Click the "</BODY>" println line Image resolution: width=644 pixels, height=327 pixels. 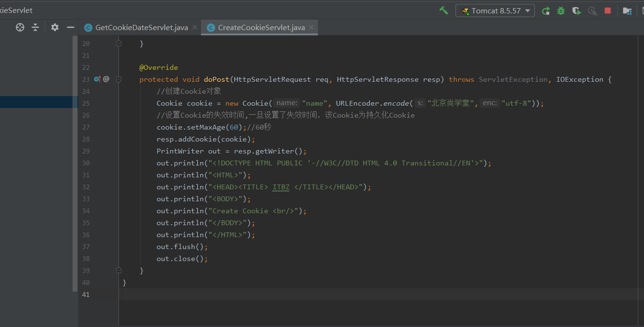tap(206, 223)
